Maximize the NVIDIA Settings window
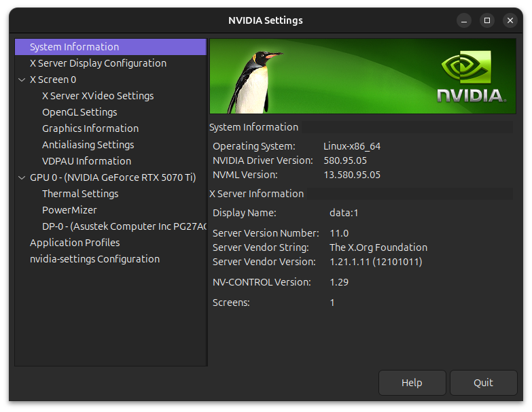Viewport: 532px width, 412px height. 487,20
